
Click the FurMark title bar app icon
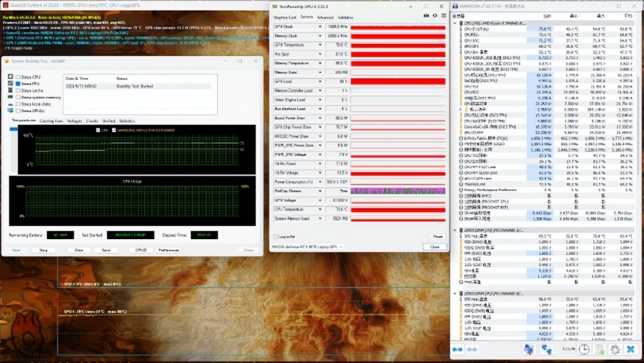5,5
